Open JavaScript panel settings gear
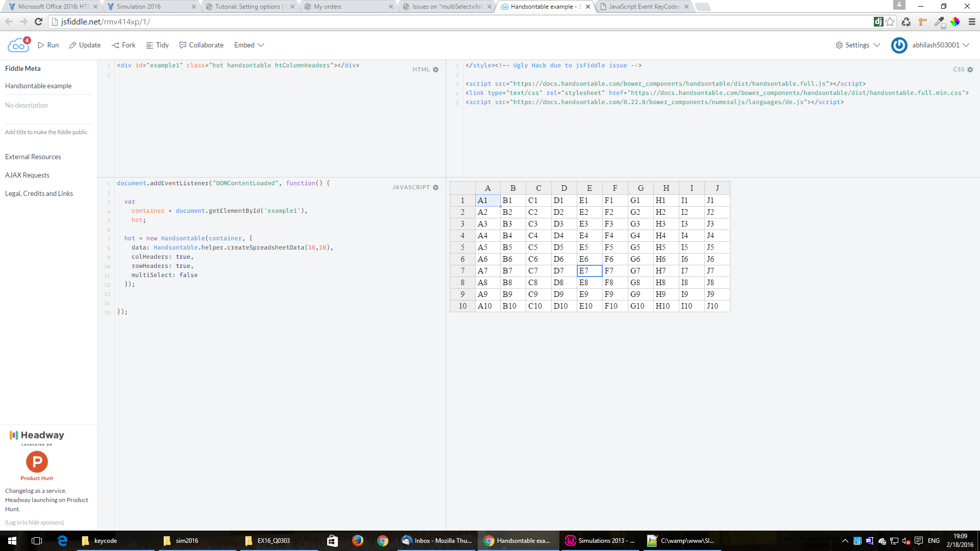Screen dimensions: 980x551 (435, 187)
